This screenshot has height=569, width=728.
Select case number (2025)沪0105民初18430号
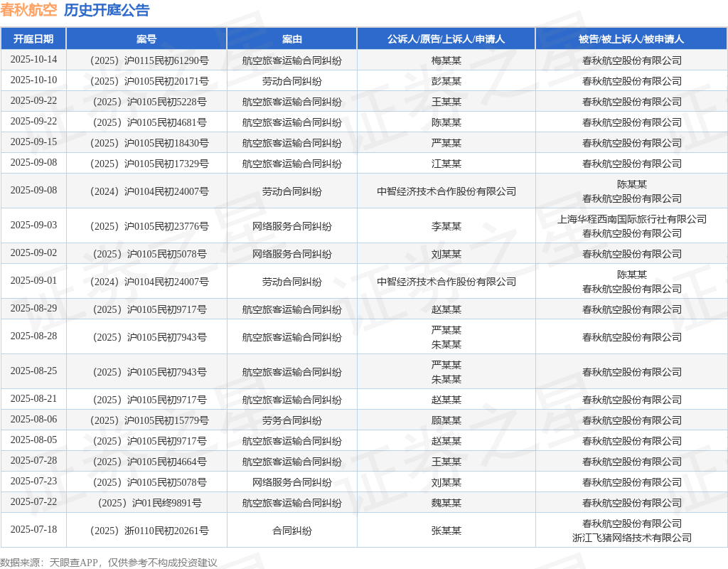click(149, 143)
